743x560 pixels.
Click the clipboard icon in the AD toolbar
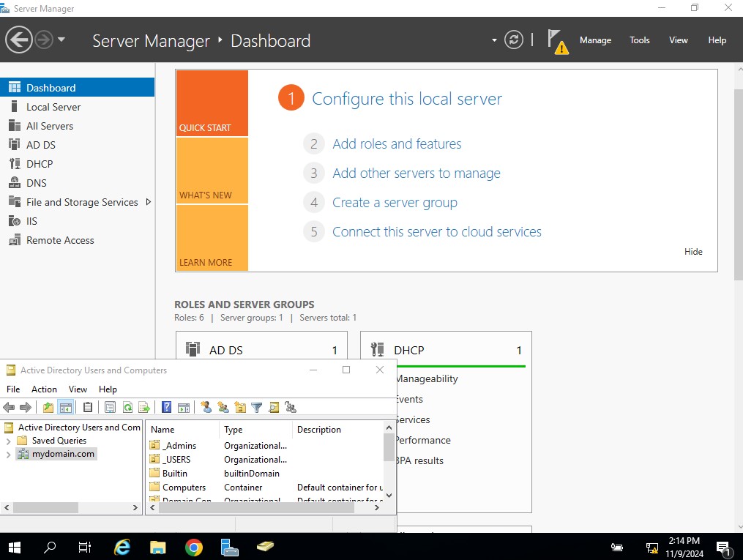88,407
